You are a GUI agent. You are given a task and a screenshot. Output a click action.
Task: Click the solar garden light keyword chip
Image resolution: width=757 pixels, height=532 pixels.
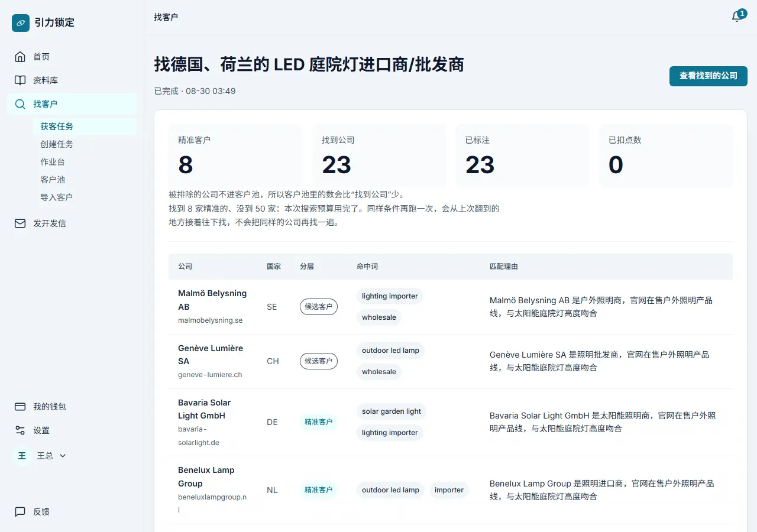click(392, 411)
